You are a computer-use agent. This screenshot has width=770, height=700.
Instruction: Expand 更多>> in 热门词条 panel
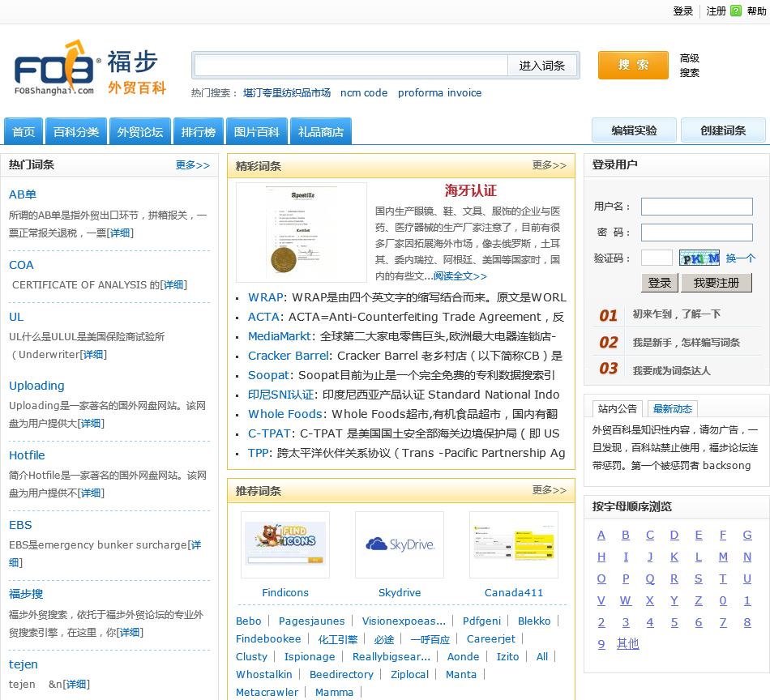[193, 165]
